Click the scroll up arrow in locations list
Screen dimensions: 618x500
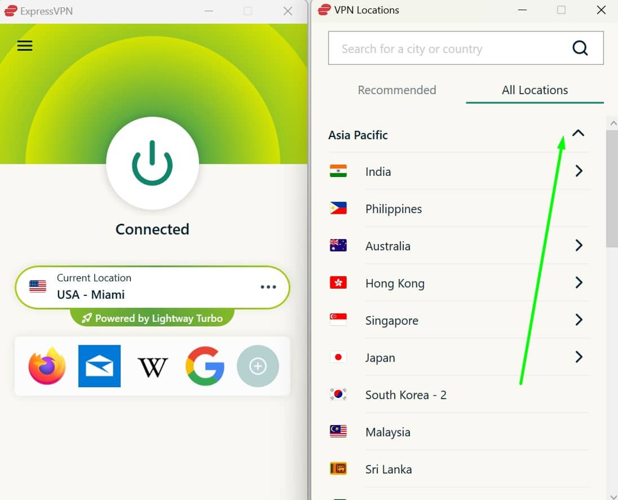click(613, 123)
